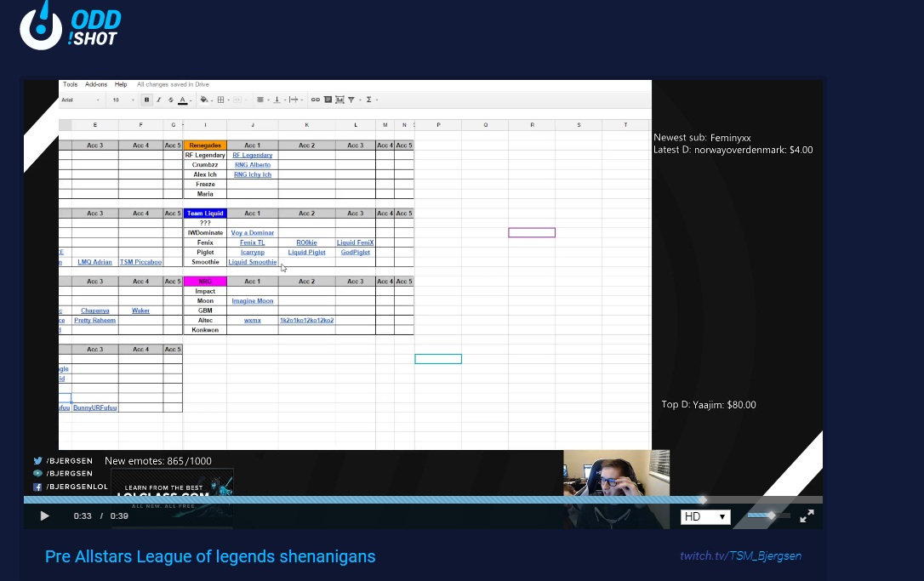Open the Add-ons menu

pyautogui.click(x=96, y=84)
